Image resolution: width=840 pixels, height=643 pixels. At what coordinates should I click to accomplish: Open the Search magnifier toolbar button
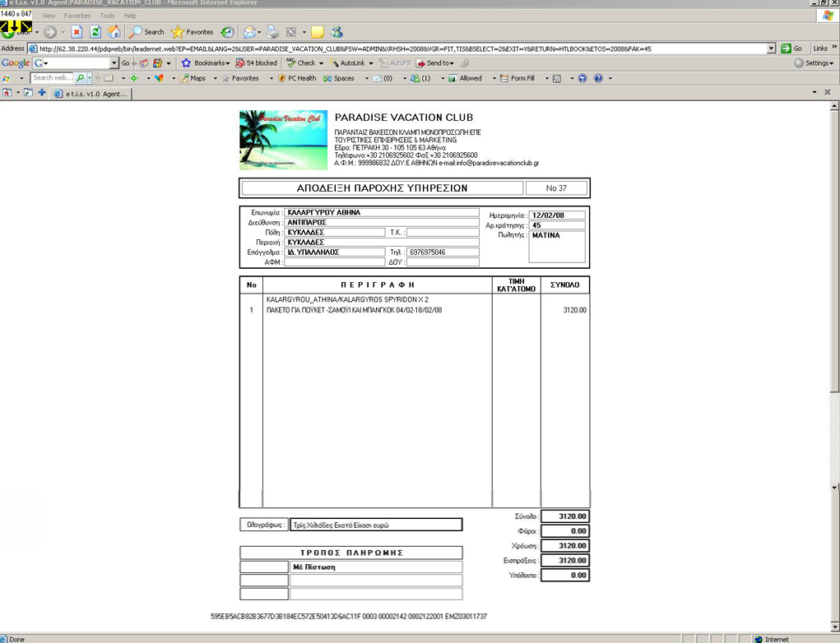click(146, 32)
